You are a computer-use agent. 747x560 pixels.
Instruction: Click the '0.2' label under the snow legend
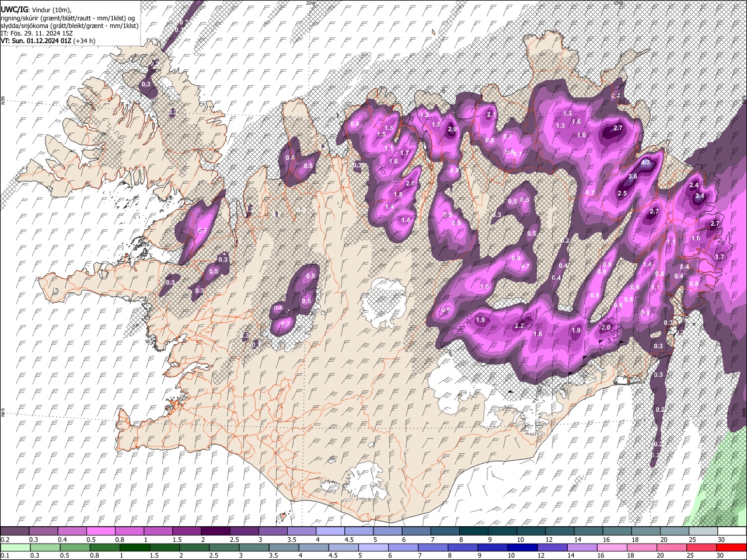[5, 540]
